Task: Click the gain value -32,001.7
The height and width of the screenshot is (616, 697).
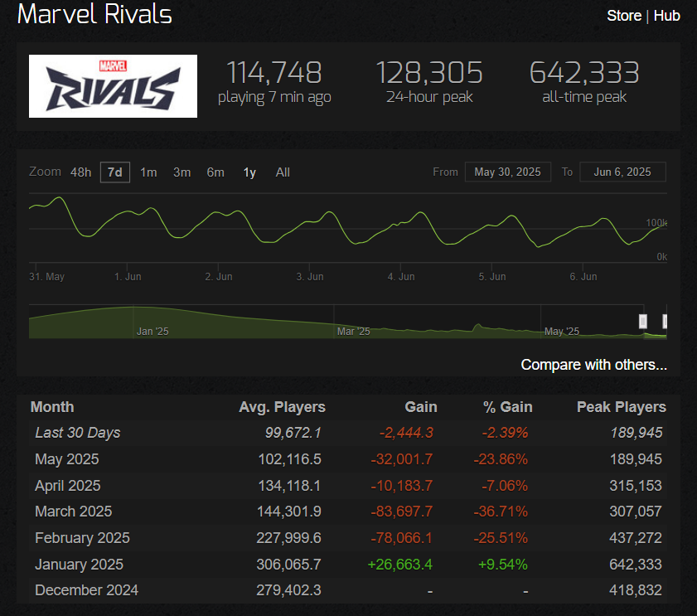Action: 402,459
